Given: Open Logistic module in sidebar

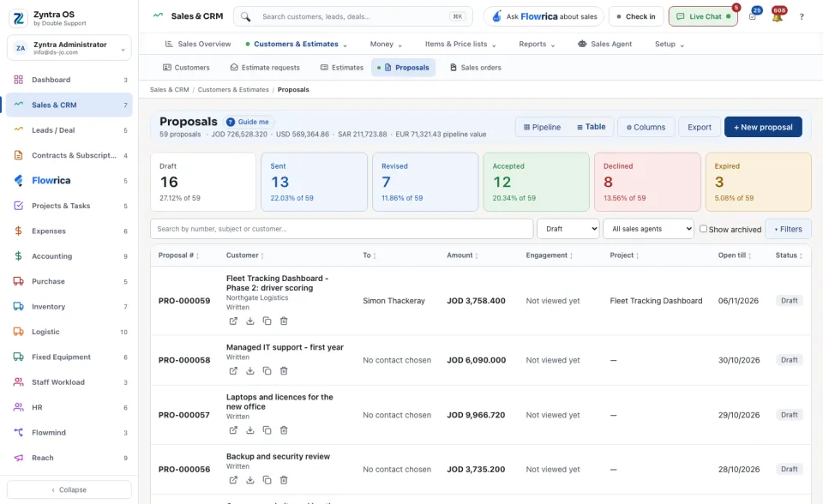Looking at the screenshot, I should pos(69,332).
